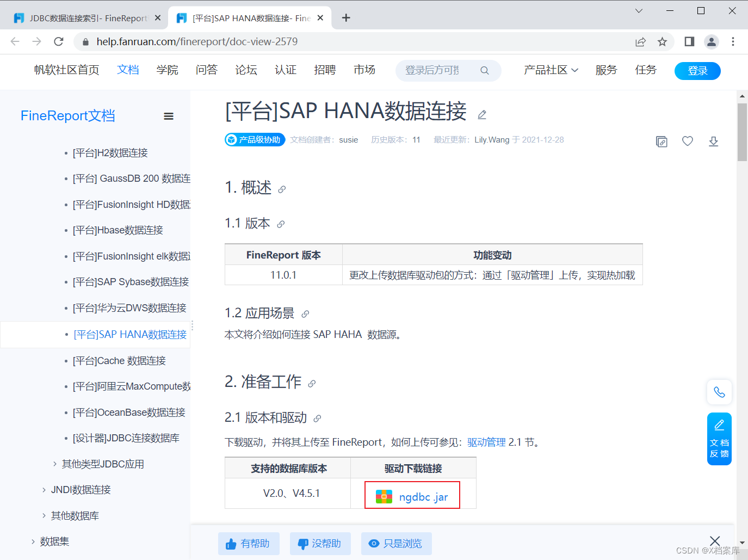
Task: Open 任务 nav item
Action: click(x=646, y=70)
